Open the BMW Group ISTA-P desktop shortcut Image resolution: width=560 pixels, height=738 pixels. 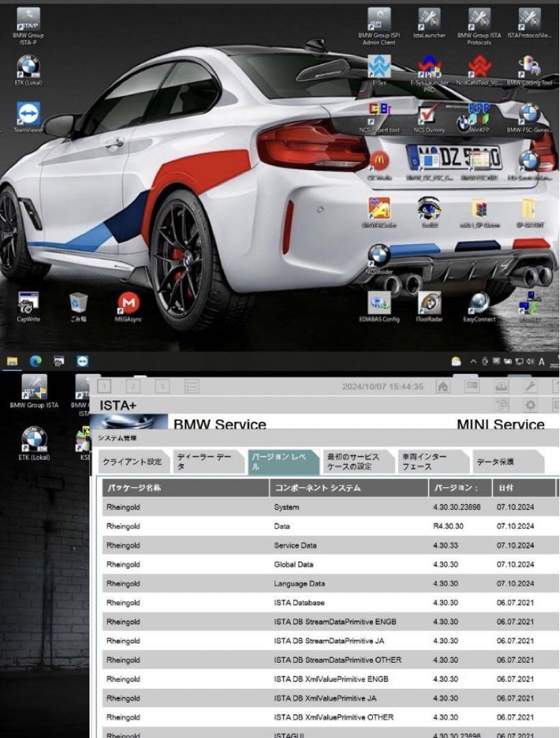[x=28, y=27]
